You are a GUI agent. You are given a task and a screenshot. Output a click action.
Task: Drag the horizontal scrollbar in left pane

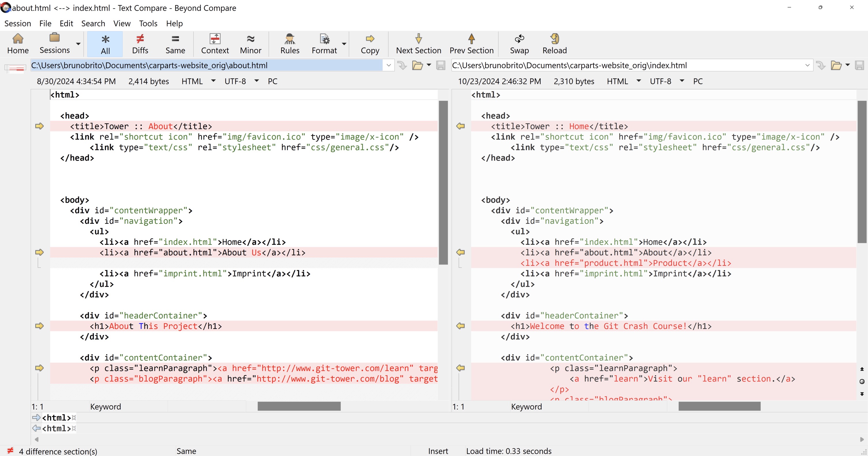pos(299,407)
